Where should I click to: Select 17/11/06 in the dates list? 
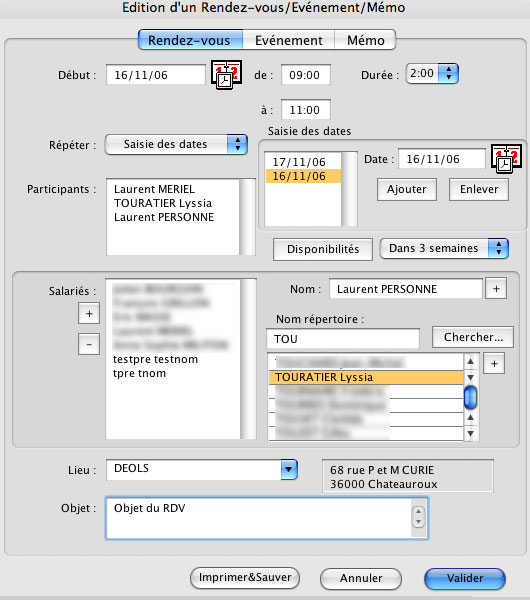pyautogui.click(x=303, y=161)
